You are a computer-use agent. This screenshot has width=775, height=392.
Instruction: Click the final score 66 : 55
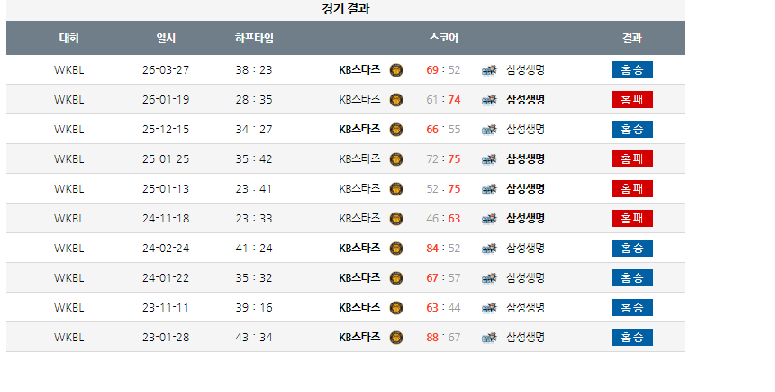pos(443,130)
